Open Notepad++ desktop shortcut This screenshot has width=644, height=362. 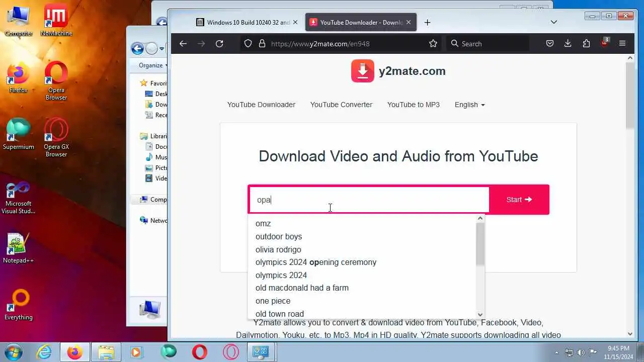click(x=19, y=248)
